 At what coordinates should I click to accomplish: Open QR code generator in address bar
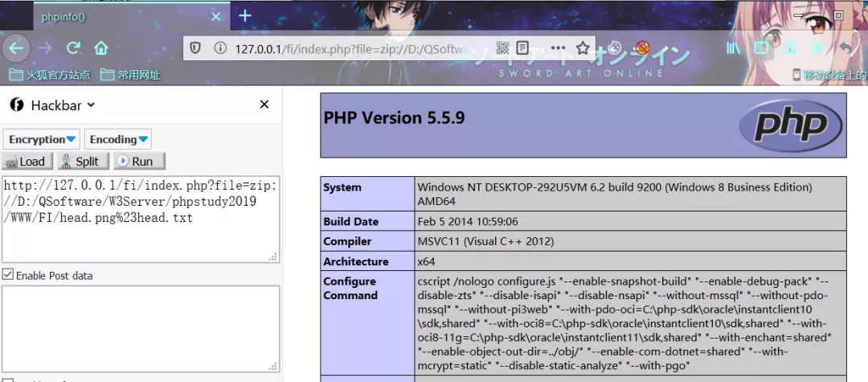(x=502, y=48)
